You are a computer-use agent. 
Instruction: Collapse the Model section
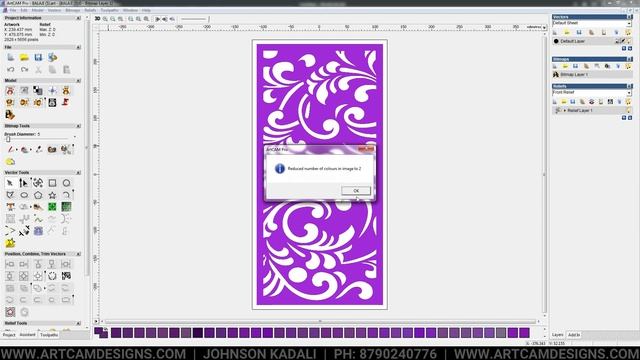click(78, 80)
